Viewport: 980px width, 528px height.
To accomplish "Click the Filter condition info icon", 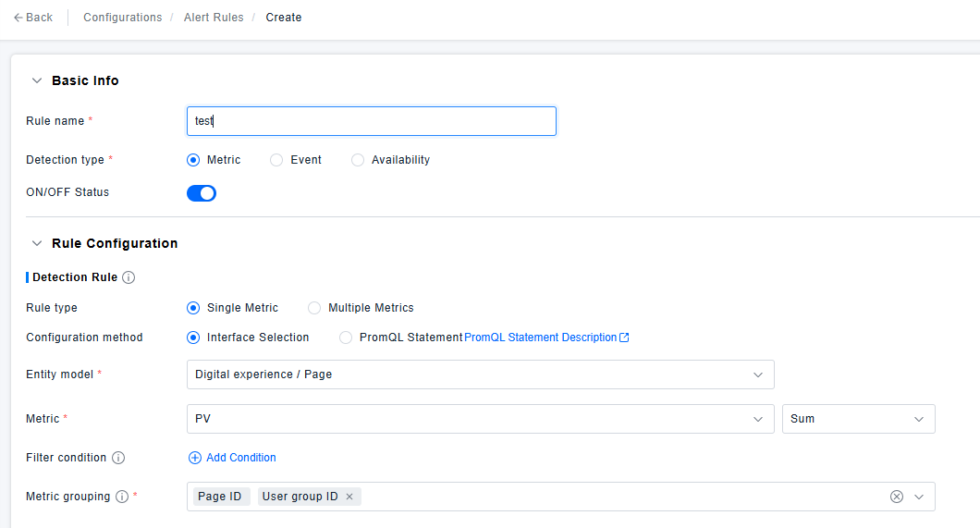I will (x=118, y=458).
